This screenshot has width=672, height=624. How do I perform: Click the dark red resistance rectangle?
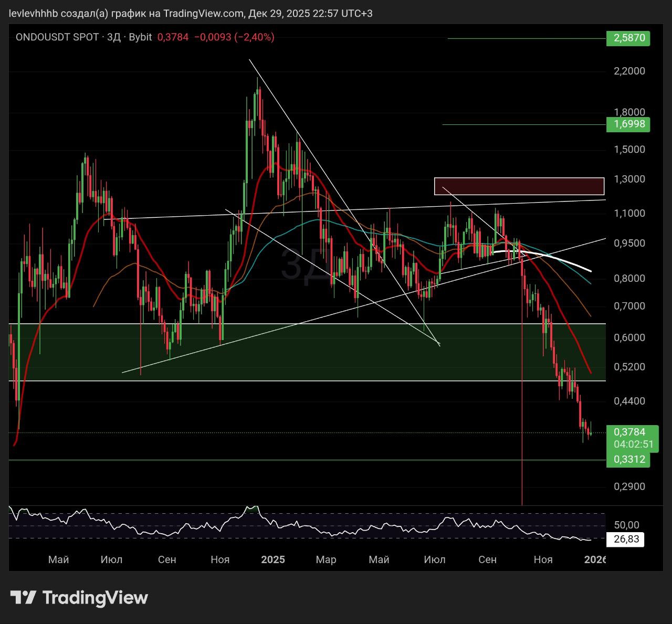(x=519, y=186)
